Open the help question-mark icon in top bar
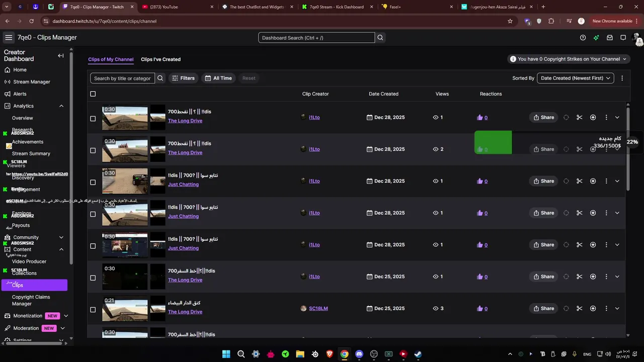 [x=583, y=38]
